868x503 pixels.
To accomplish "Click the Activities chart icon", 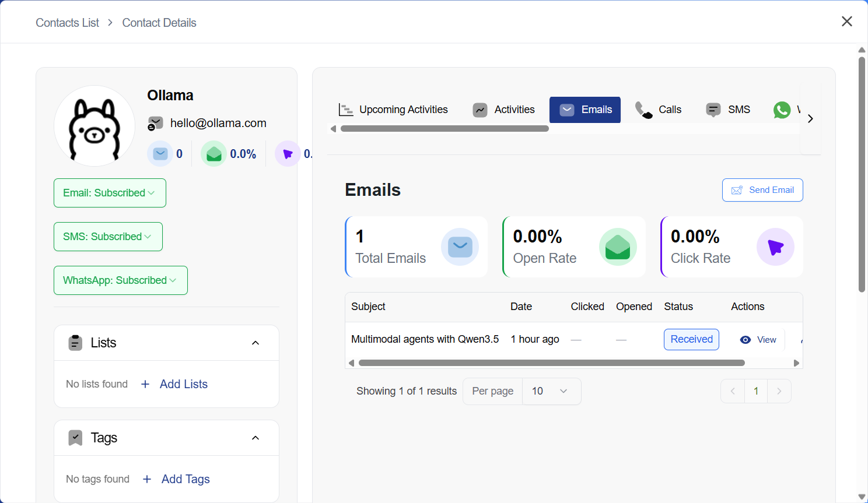I will point(480,109).
